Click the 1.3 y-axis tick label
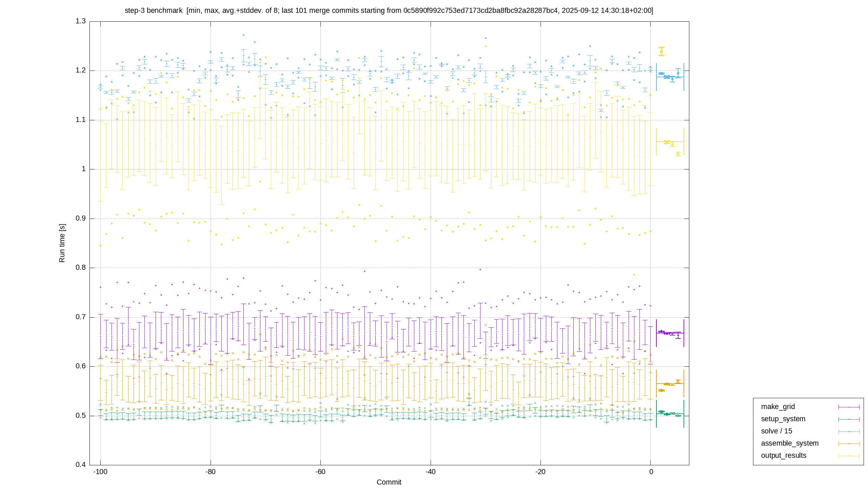The width and height of the screenshot is (868, 488). pyautogui.click(x=81, y=21)
